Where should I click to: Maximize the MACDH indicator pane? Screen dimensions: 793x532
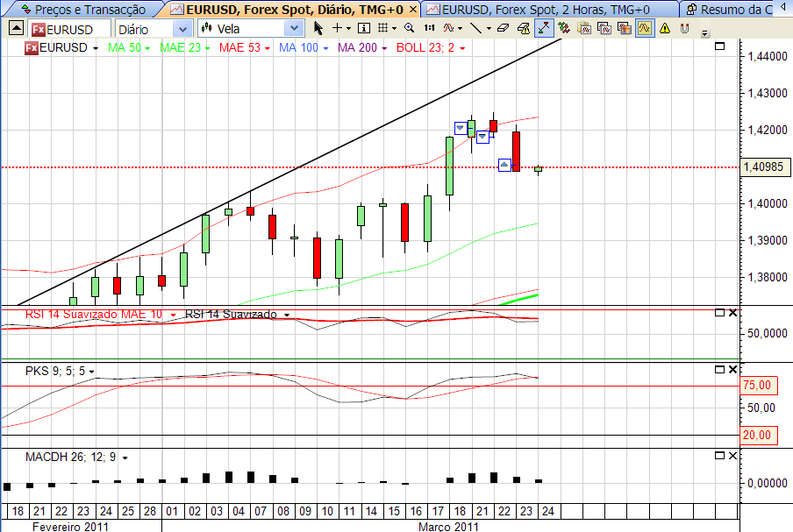(719, 456)
